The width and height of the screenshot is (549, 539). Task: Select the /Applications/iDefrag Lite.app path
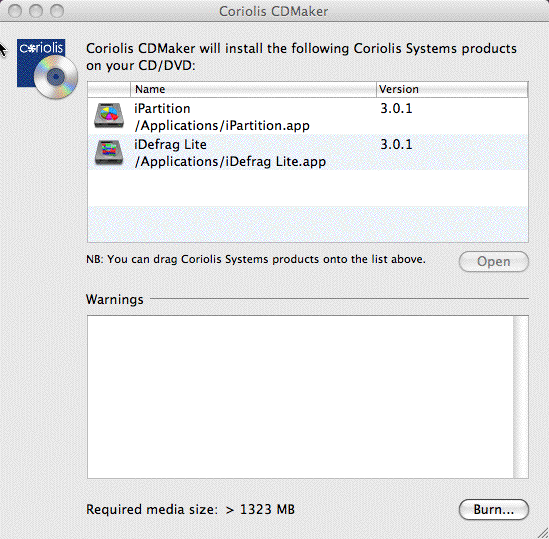pos(230,161)
